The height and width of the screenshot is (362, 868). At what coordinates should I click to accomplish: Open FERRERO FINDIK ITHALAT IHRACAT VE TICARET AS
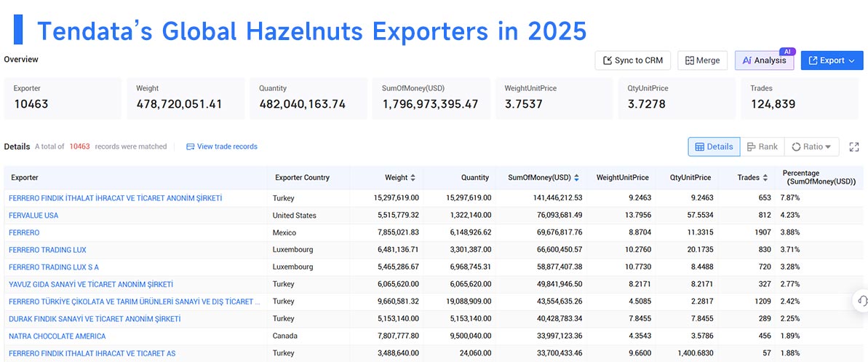pos(92,353)
